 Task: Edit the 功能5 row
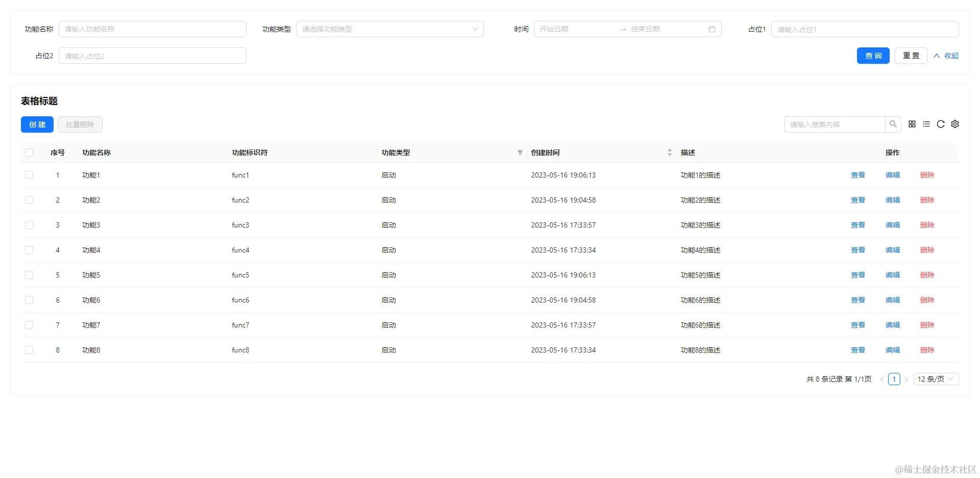tap(893, 275)
